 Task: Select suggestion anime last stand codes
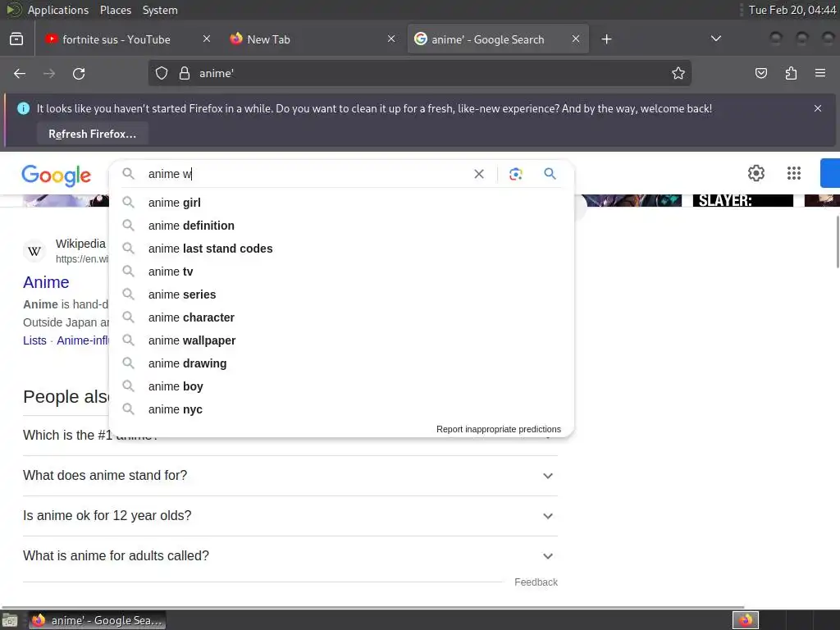pyautogui.click(x=341, y=249)
